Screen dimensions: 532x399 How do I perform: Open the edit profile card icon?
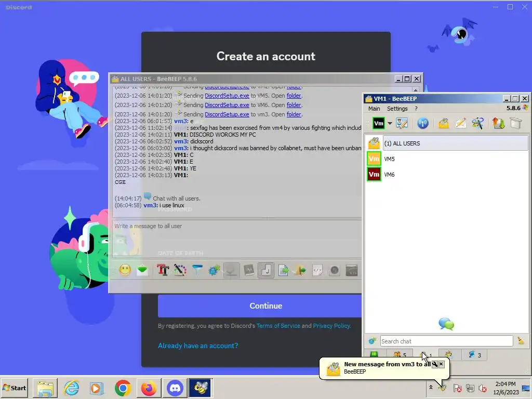click(x=402, y=124)
